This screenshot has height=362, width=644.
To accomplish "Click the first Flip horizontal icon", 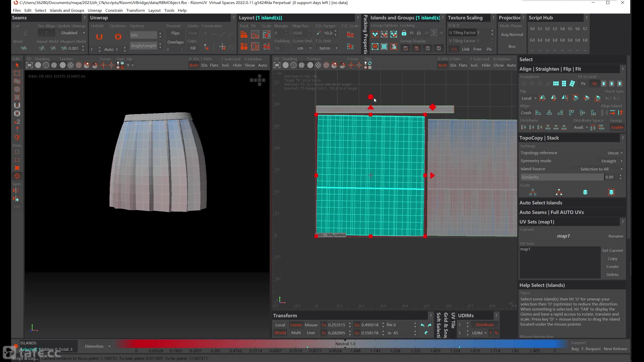I will 543,98.
